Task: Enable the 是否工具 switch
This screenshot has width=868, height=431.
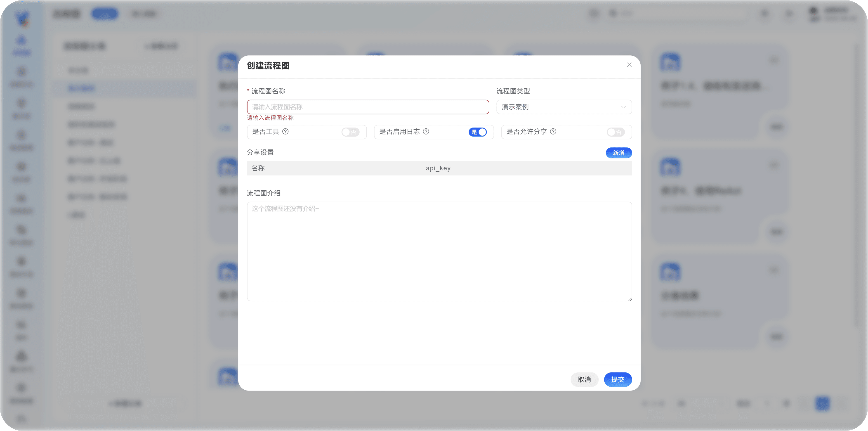Action: click(x=350, y=132)
